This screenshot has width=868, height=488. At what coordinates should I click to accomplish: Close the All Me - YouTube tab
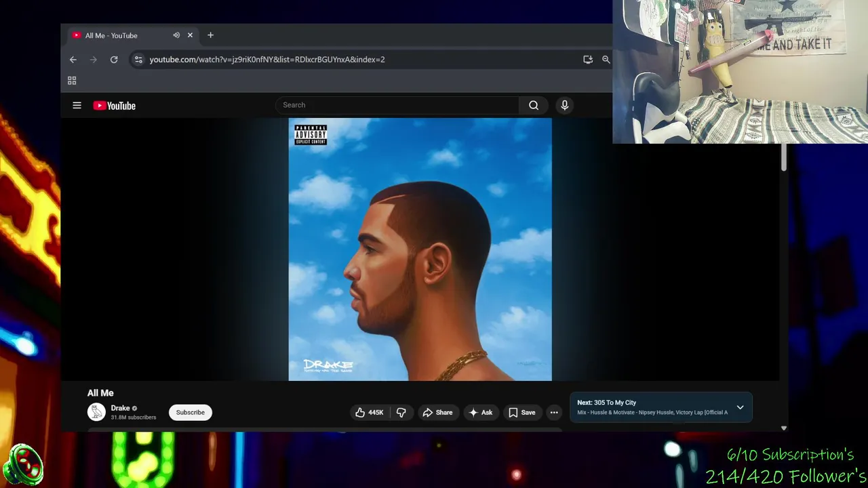coord(190,35)
